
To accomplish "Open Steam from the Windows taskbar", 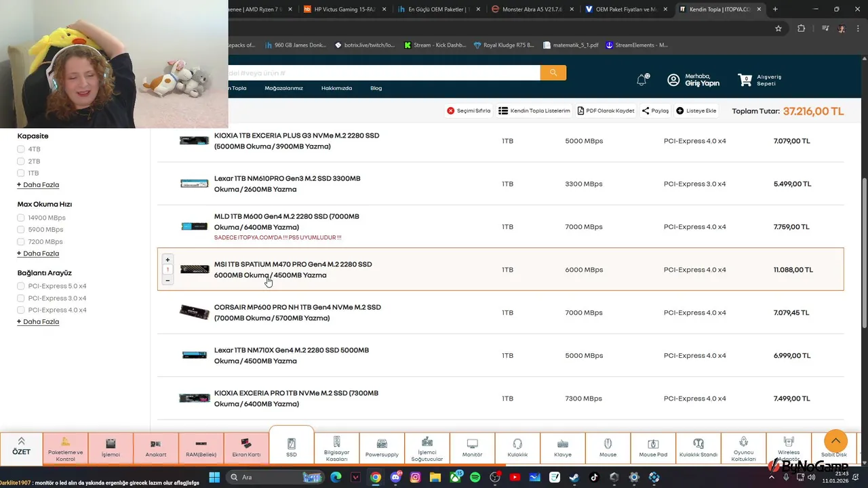I will [574, 477].
